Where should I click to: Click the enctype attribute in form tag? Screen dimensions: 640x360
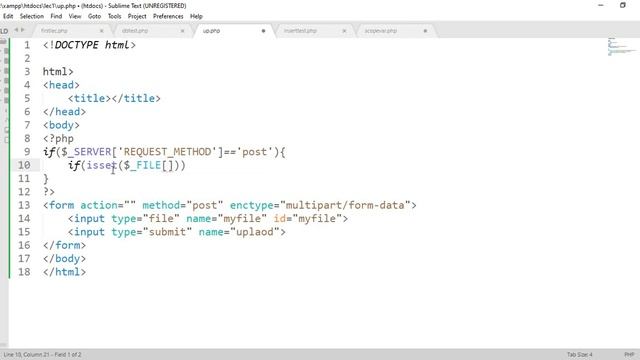(251, 205)
